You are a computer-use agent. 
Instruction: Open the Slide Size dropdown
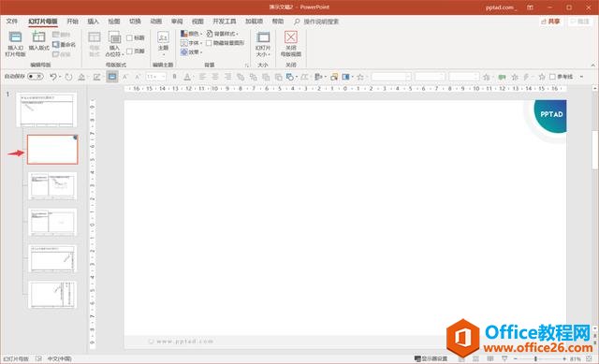263,44
